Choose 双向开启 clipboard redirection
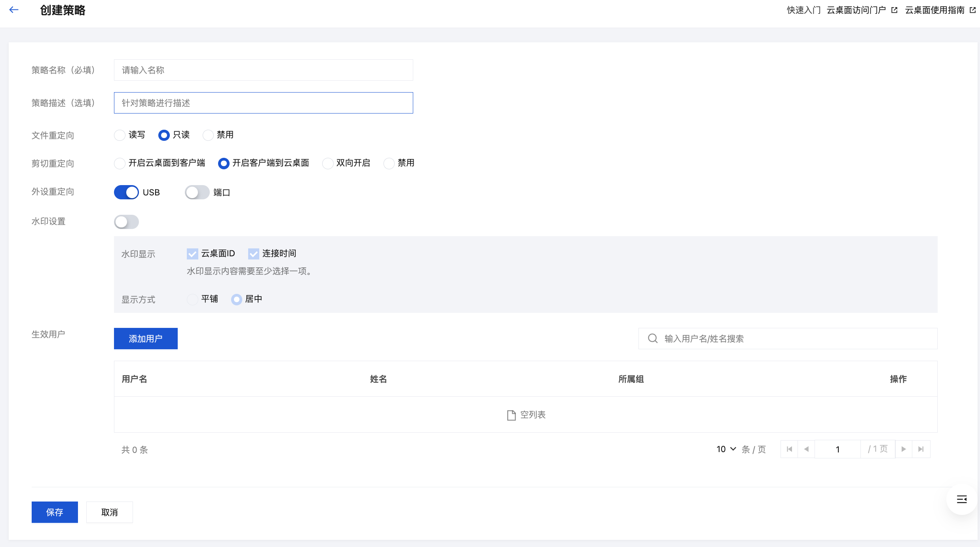Image resolution: width=980 pixels, height=547 pixels. 328,163
